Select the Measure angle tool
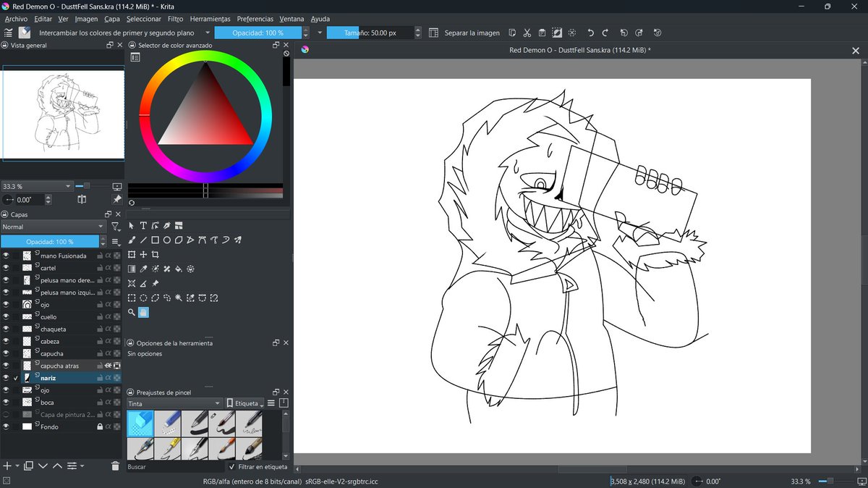The width and height of the screenshot is (868, 488). point(143,283)
